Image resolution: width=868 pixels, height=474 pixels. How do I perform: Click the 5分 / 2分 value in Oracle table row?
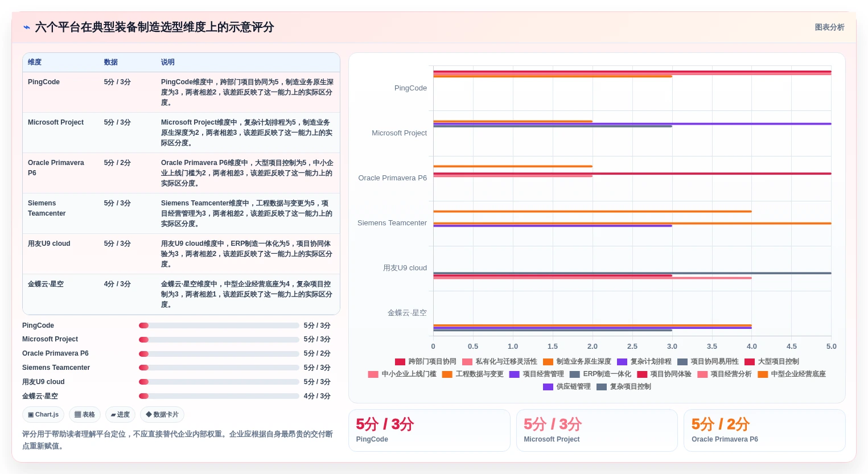tap(117, 163)
